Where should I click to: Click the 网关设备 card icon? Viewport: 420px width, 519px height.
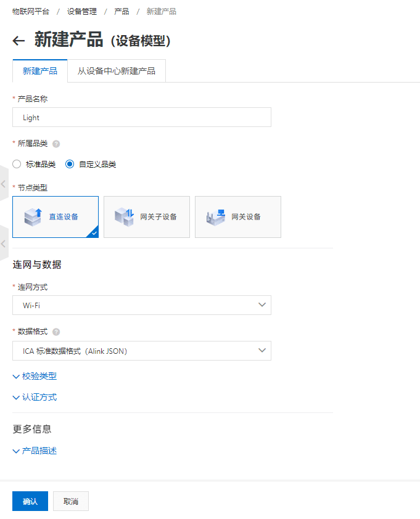point(216,217)
